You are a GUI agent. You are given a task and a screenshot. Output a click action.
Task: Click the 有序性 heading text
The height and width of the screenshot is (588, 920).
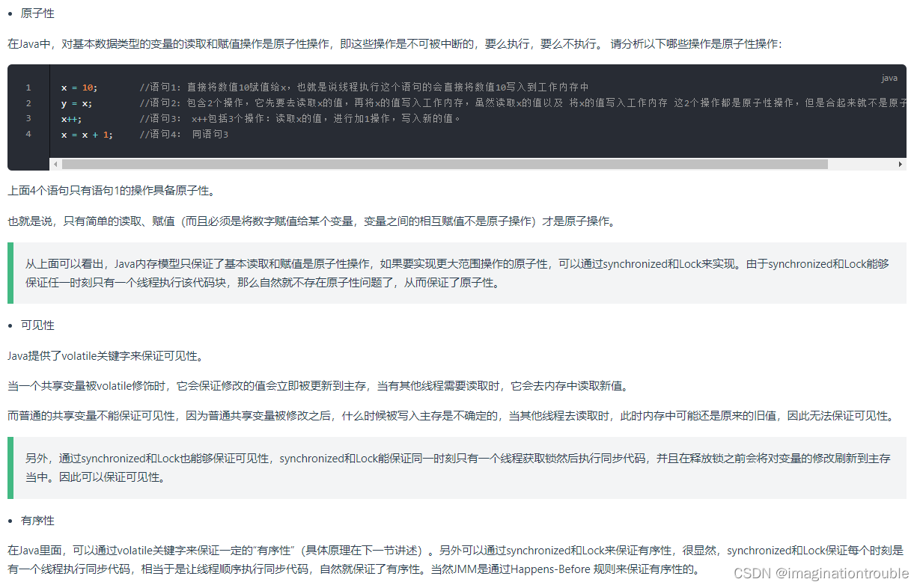point(37,520)
